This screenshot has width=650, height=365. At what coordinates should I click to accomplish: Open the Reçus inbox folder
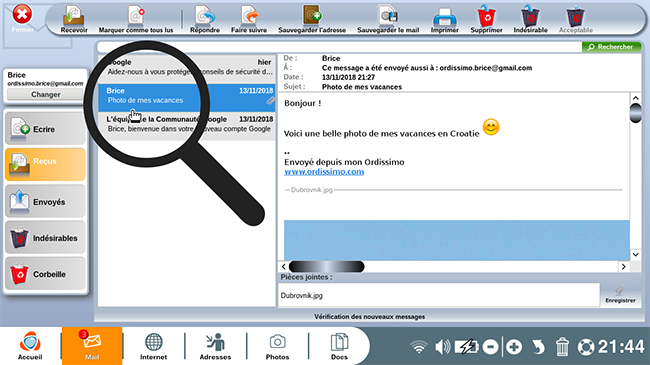point(45,164)
